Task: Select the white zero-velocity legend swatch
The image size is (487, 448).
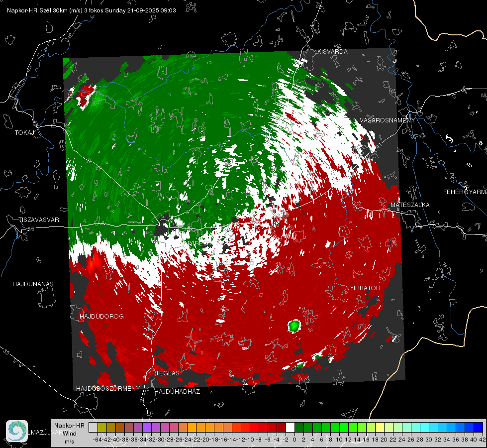Action: tap(290, 428)
